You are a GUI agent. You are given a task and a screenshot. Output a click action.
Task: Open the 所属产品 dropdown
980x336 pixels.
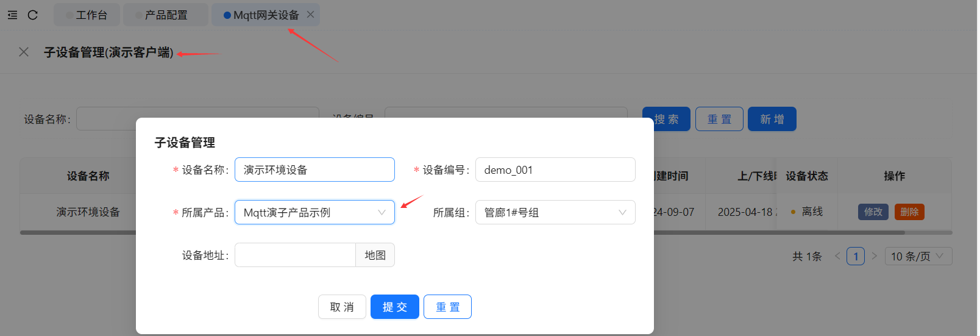[314, 212]
